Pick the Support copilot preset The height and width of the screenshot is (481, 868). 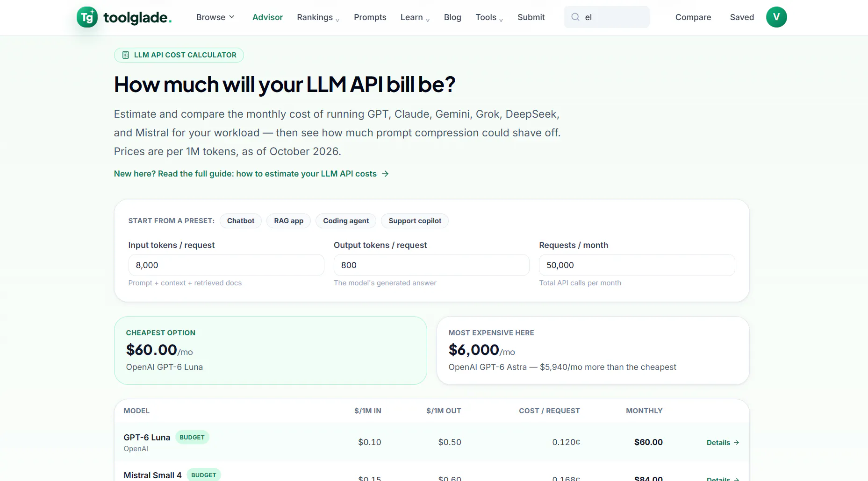(415, 221)
